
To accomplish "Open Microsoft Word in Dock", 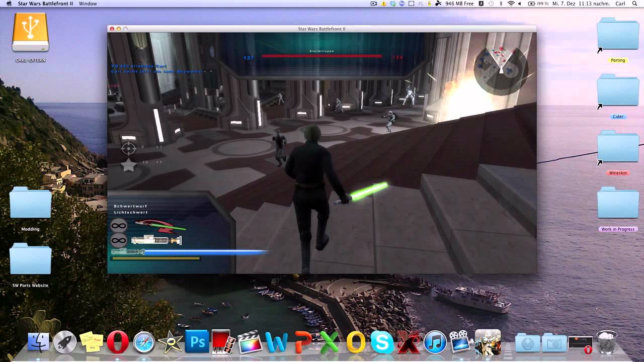I will (x=276, y=342).
